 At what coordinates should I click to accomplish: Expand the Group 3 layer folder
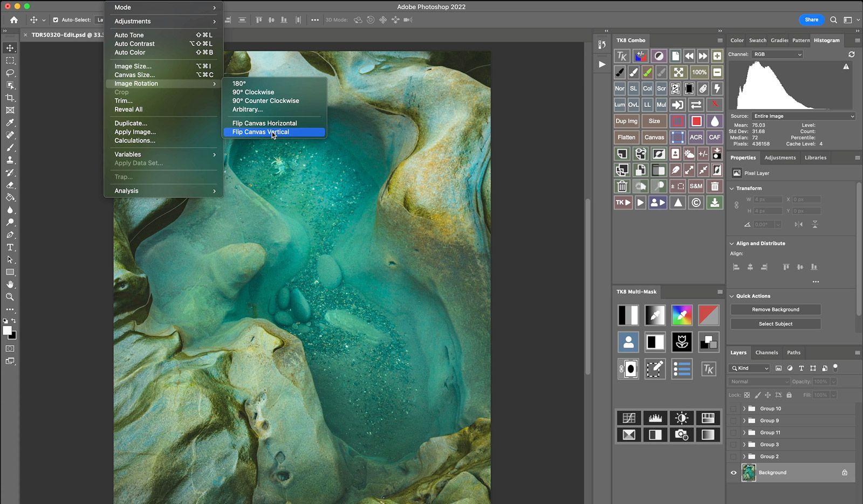click(744, 445)
